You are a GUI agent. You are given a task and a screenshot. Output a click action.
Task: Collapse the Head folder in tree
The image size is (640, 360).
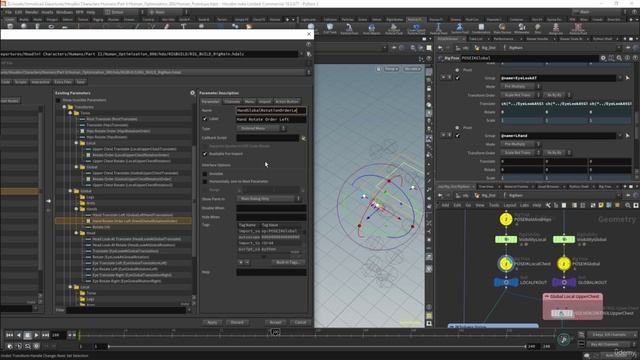point(76,233)
